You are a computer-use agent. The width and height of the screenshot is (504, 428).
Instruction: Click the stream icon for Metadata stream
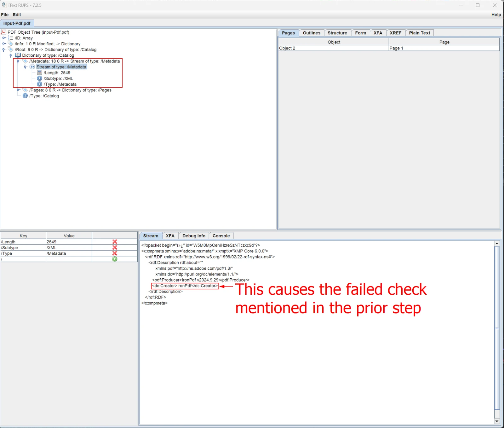(x=32, y=67)
